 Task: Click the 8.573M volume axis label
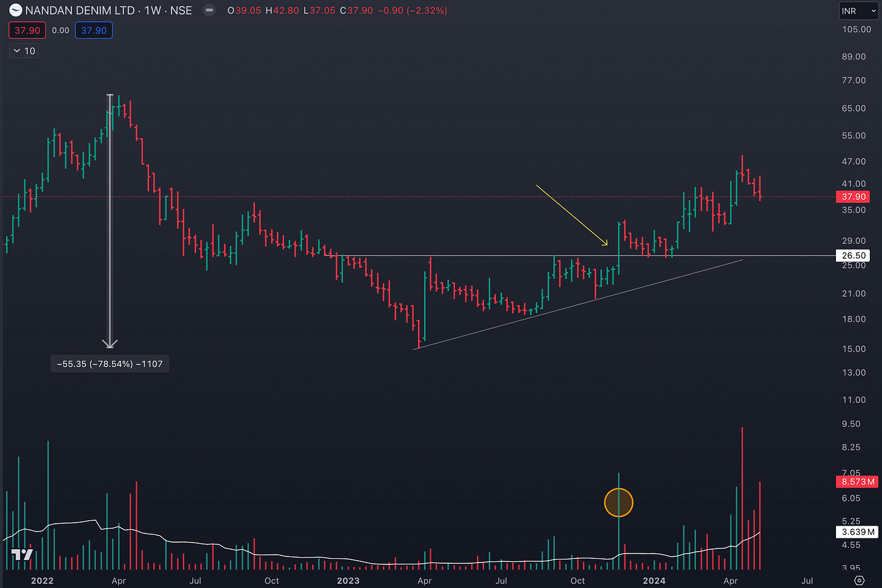[x=857, y=481]
